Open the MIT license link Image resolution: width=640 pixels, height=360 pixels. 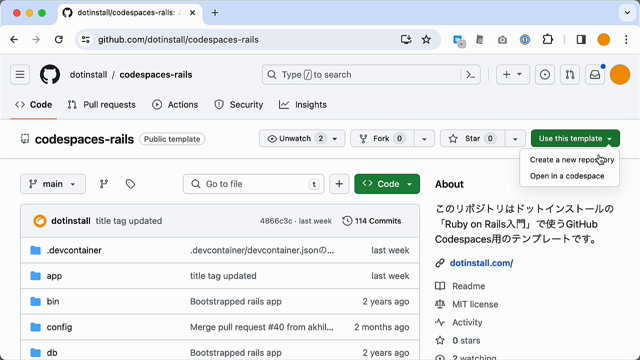[x=475, y=304]
